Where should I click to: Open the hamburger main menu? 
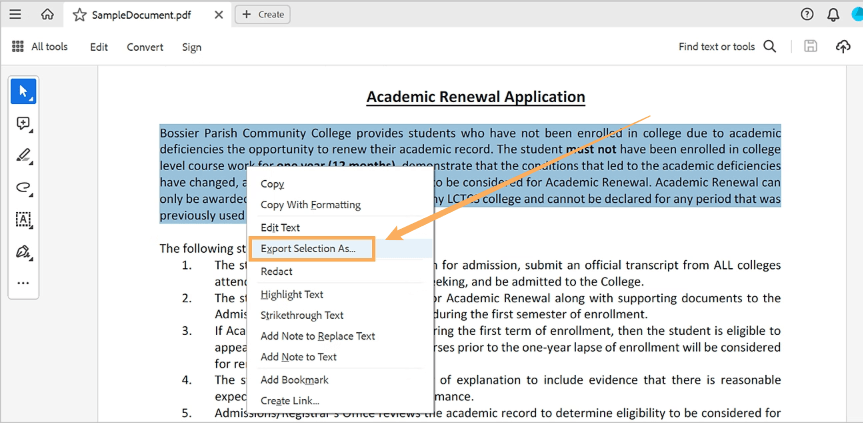15,15
